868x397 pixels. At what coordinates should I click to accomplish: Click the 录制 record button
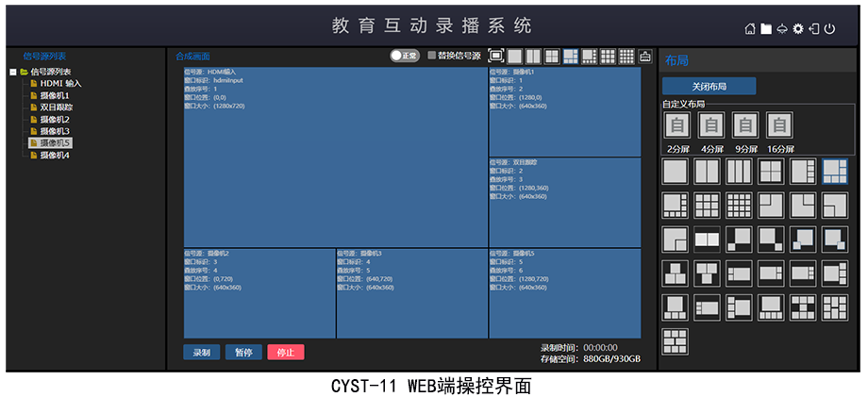click(x=202, y=352)
